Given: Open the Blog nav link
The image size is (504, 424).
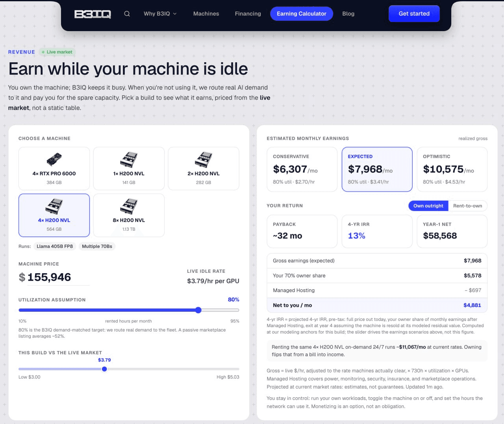Looking at the screenshot, I should [348, 14].
